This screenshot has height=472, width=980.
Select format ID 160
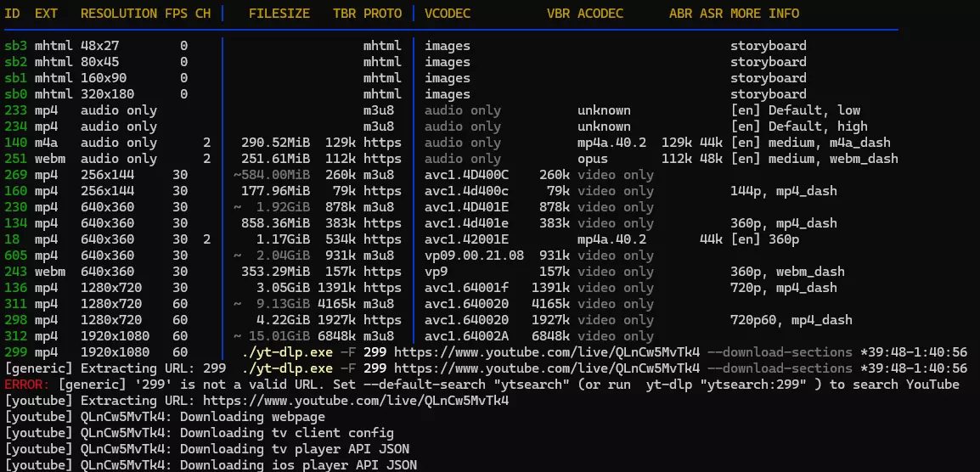(x=15, y=191)
